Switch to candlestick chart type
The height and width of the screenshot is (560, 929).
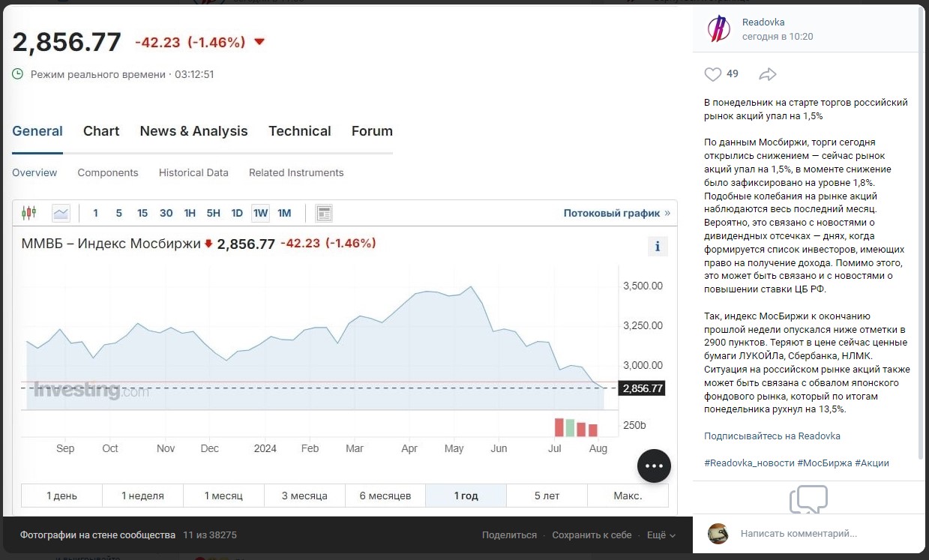click(29, 213)
